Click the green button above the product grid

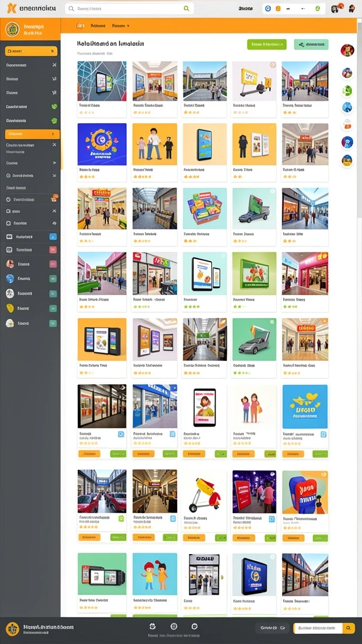(266, 45)
